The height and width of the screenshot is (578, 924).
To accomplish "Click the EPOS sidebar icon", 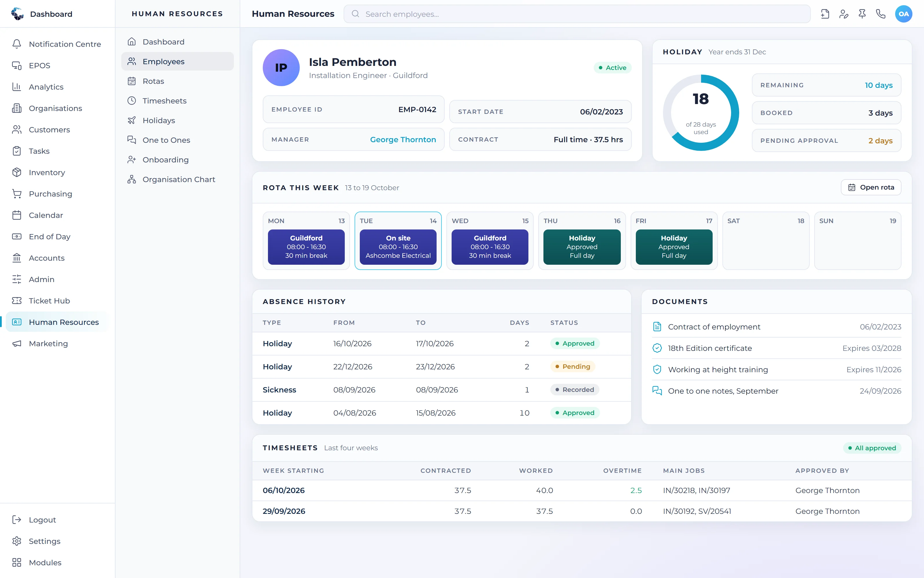I will point(17,65).
